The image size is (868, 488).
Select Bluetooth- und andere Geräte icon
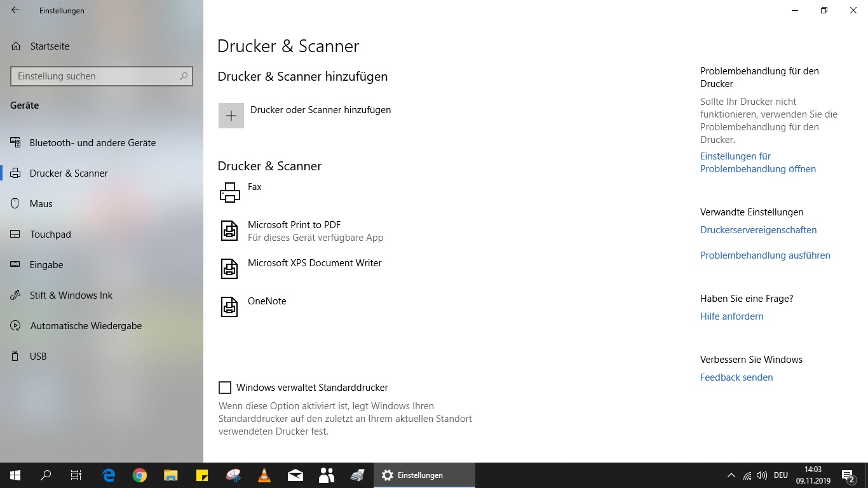point(16,143)
